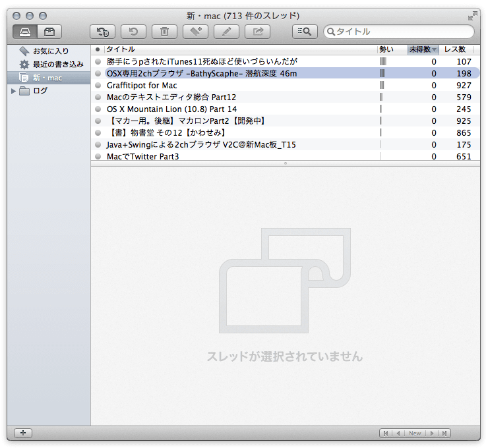This screenshot has width=488, height=448.
Task: Select お気に入り in the sidebar
Action: point(50,51)
